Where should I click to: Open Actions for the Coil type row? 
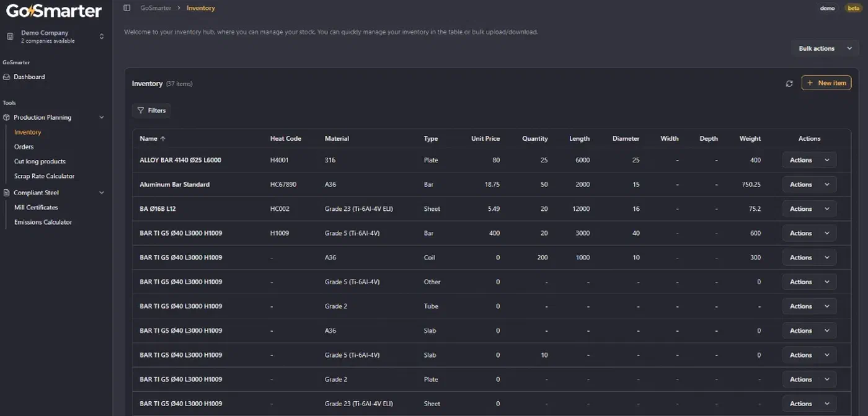[x=809, y=257]
